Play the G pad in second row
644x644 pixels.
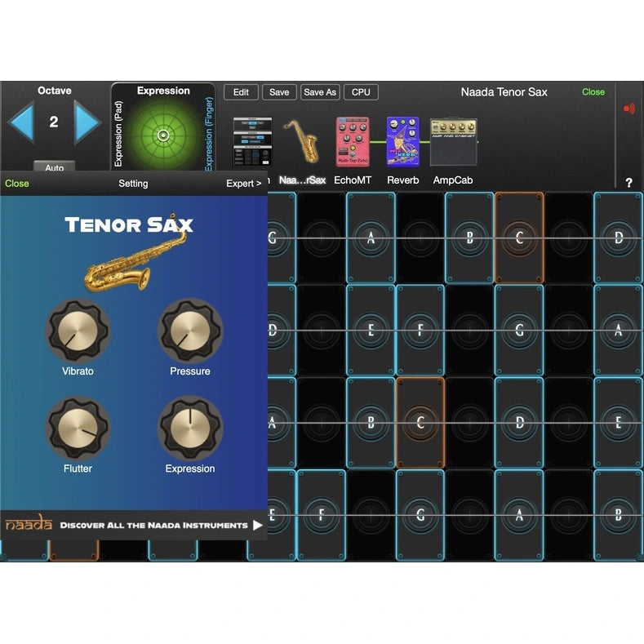pos(519,331)
